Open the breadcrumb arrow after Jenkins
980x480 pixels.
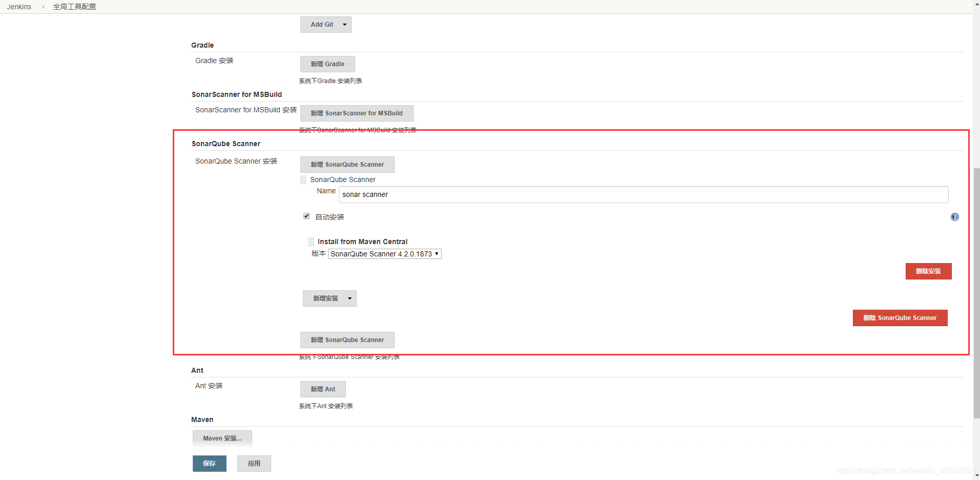[43, 7]
